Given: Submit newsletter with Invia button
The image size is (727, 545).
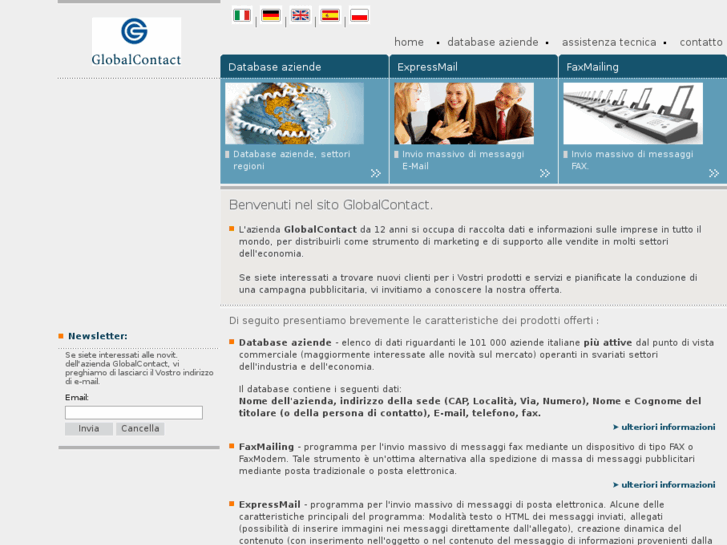Looking at the screenshot, I should pos(89,429).
